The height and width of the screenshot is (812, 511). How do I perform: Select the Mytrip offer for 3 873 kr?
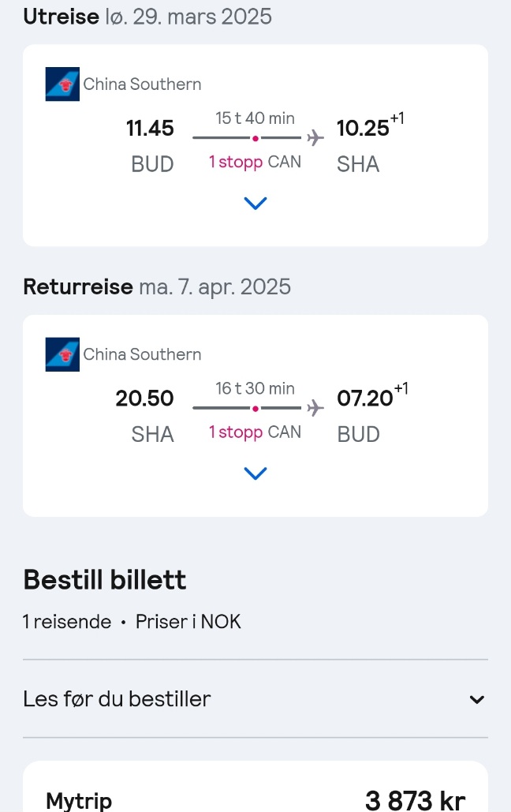[x=255, y=787]
